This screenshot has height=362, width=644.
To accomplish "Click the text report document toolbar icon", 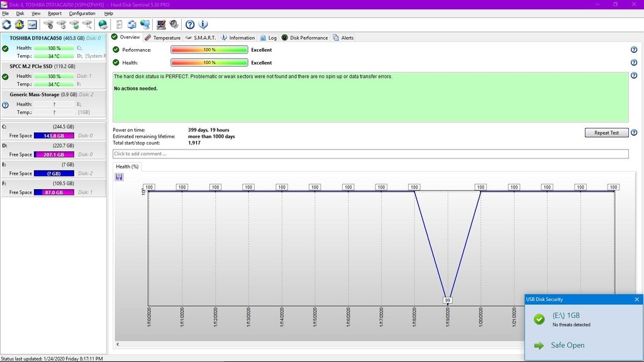I will pos(119,25).
